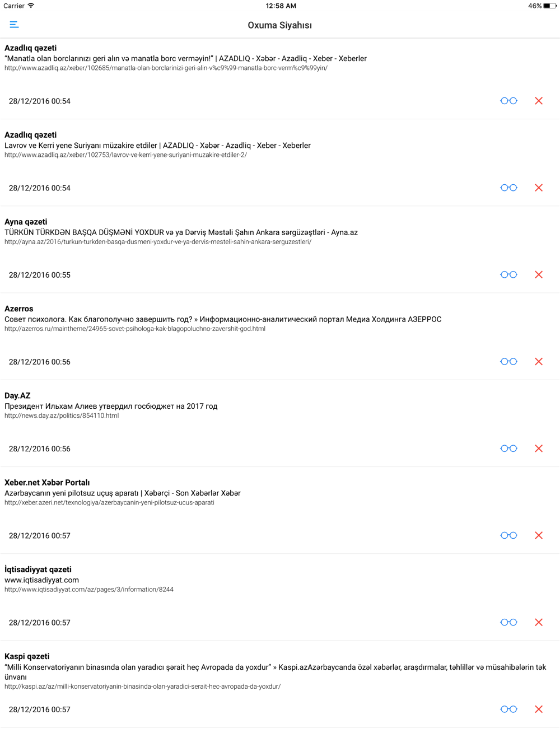Viewport: 560px width, 747px height.
Task: Delete the Day.AZ entry
Action: click(539, 449)
